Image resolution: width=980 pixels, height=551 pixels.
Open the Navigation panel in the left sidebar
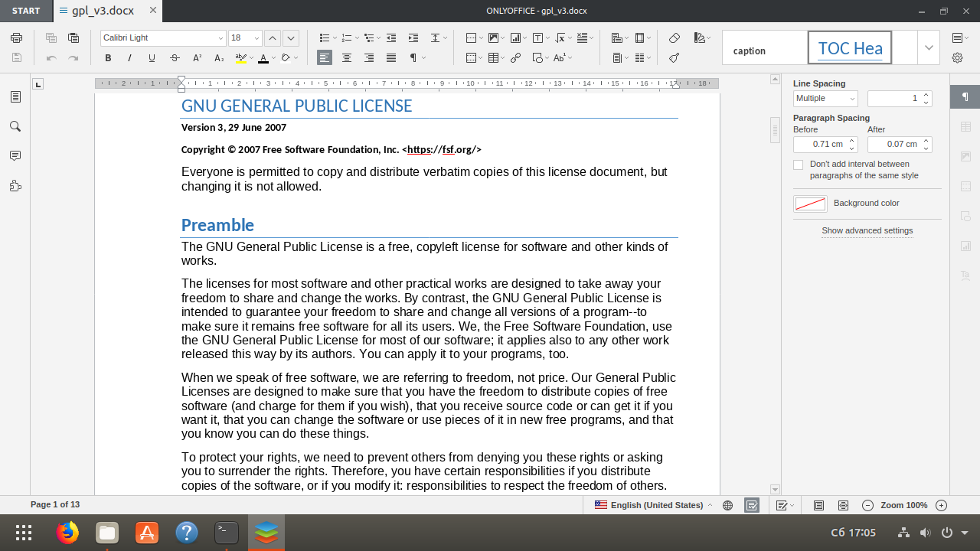click(15, 96)
